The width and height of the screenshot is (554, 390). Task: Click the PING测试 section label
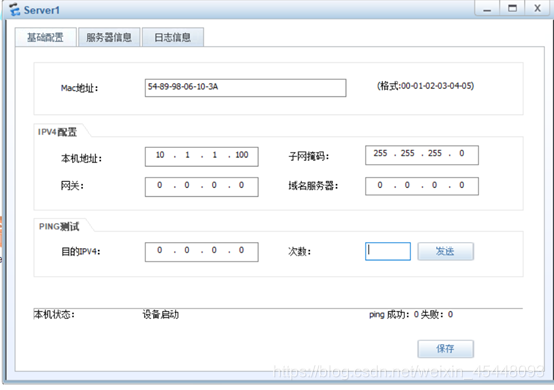point(59,226)
